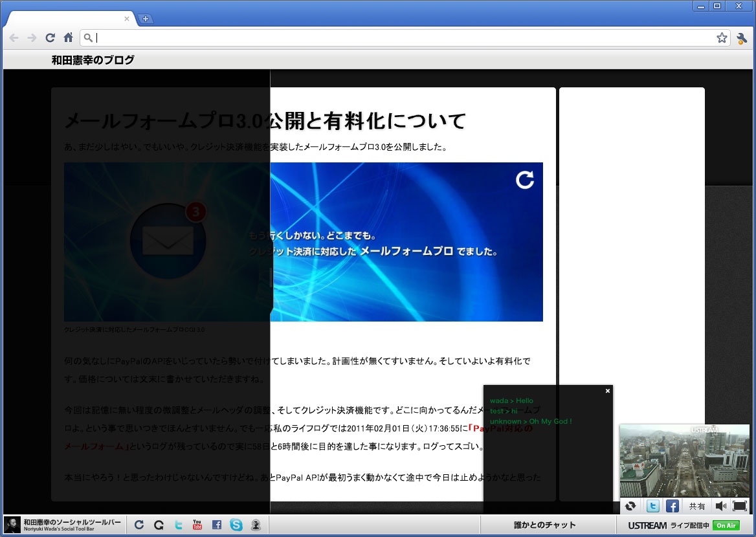The height and width of the screenshot is (537, 756).
Task: Open the 和田憲幸のブログ site title
Action: point(93,60)
